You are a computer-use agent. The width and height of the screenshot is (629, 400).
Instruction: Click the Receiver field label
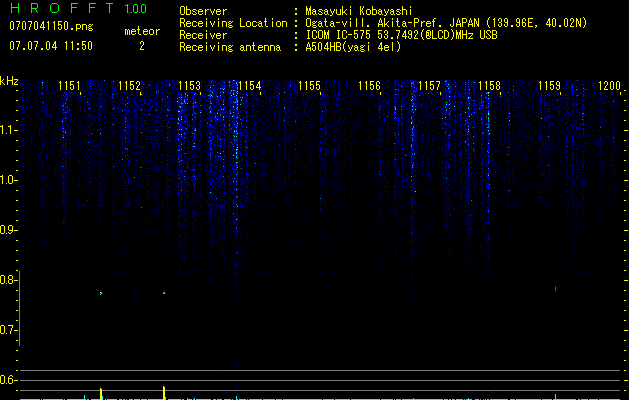point(203,35)
